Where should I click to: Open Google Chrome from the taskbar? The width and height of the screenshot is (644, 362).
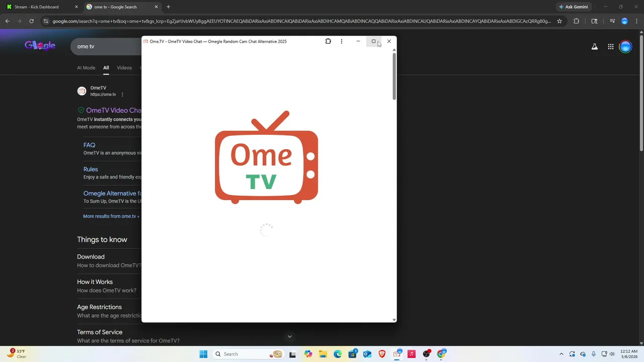(441, 354)
